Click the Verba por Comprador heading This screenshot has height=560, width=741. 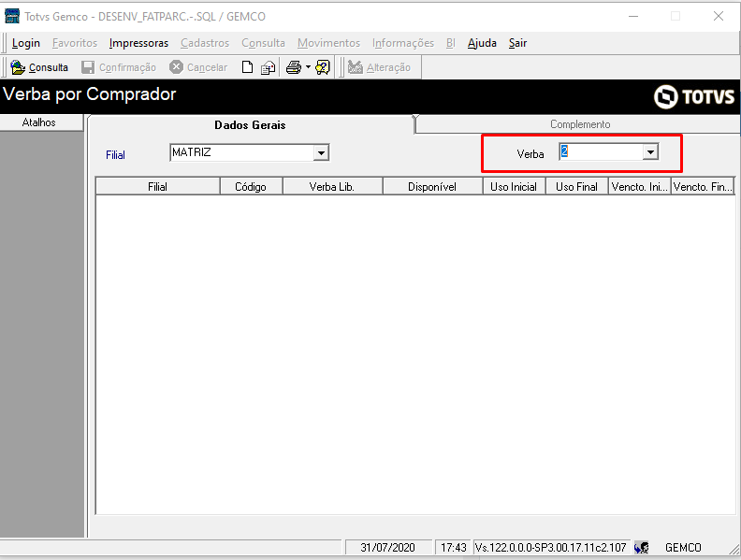click(x=90, y=94)
